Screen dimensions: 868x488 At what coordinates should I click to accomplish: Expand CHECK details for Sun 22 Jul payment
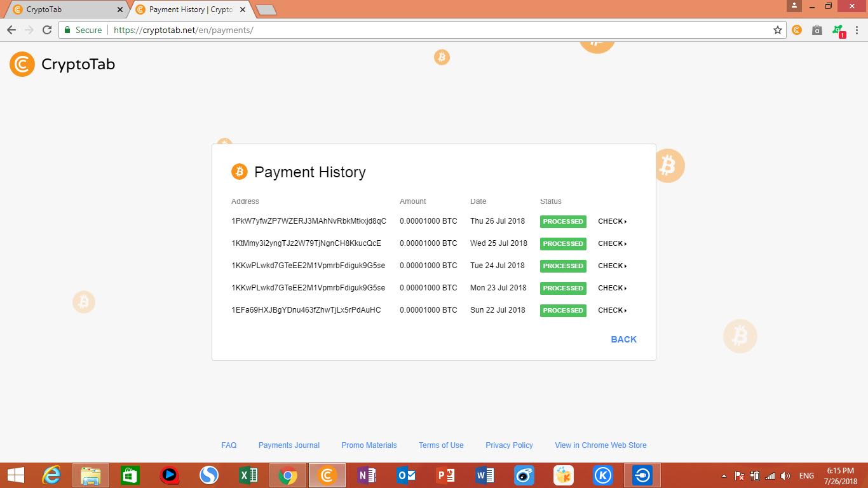[611, 310]
